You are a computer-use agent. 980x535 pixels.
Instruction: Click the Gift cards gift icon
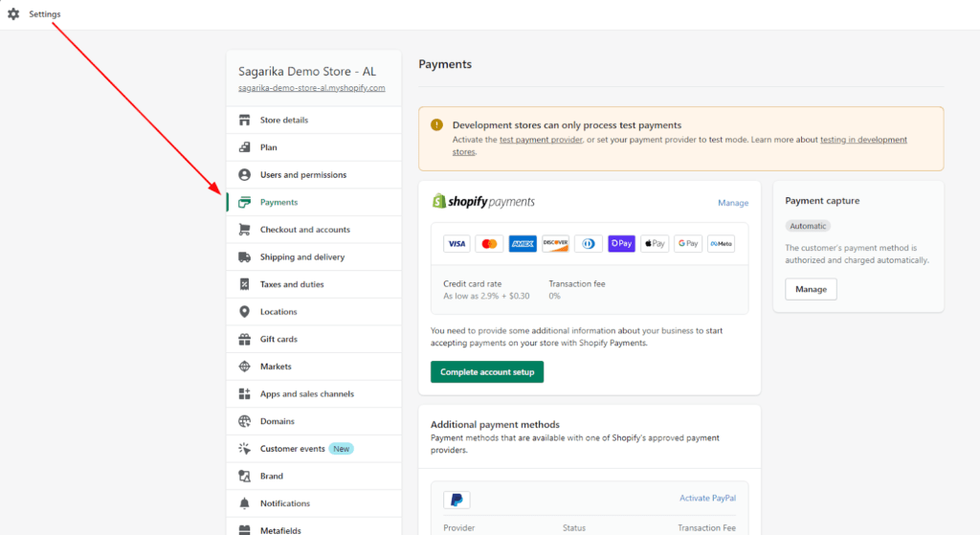pos(244,340)
